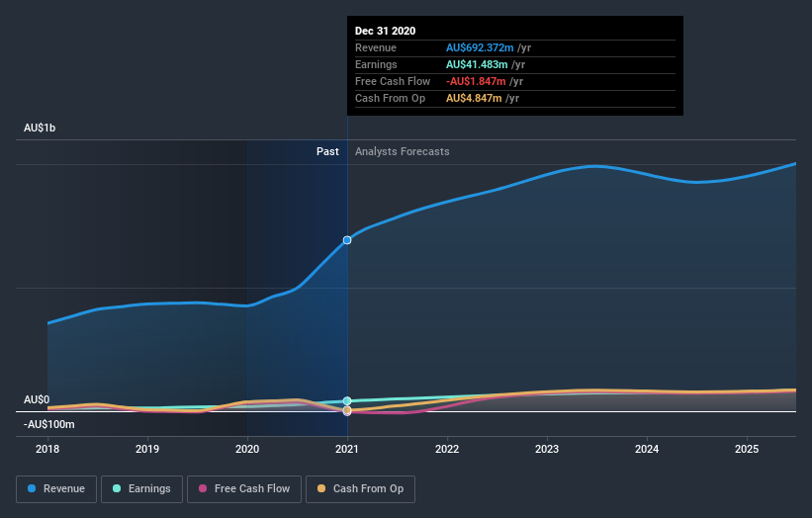The height and width of the screenshot is (518, 812).
Task: Click the 2024 x-axis label
Action: pos(647,449)
